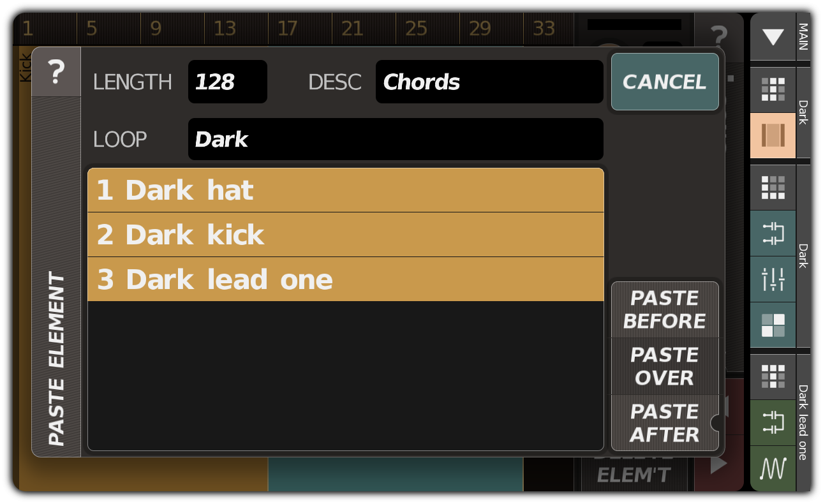Click the CANCEL button
The height and width of the screenshot is (504, 823).
665,82
